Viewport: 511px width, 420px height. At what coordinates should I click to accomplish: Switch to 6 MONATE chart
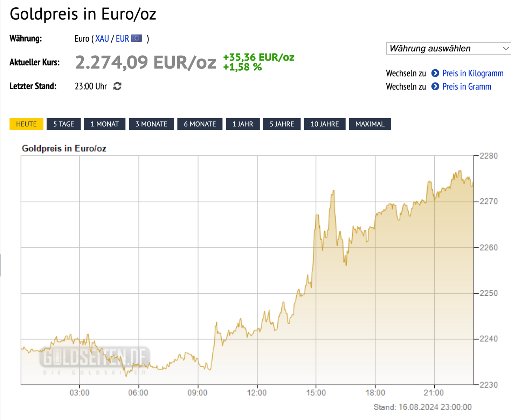200,124
